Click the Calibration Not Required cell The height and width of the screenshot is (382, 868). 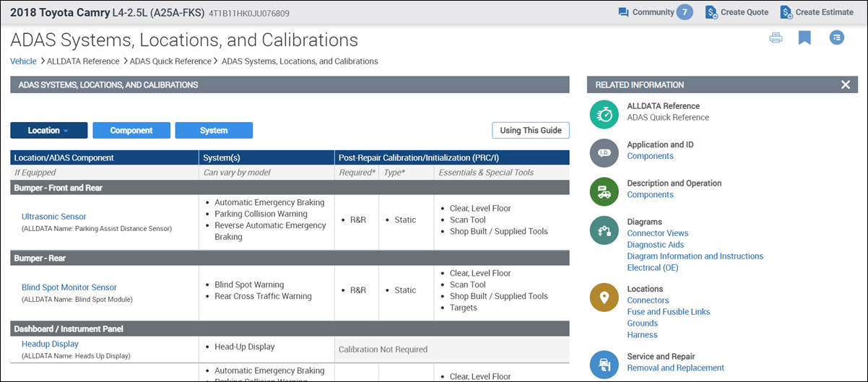coord(452,350)
